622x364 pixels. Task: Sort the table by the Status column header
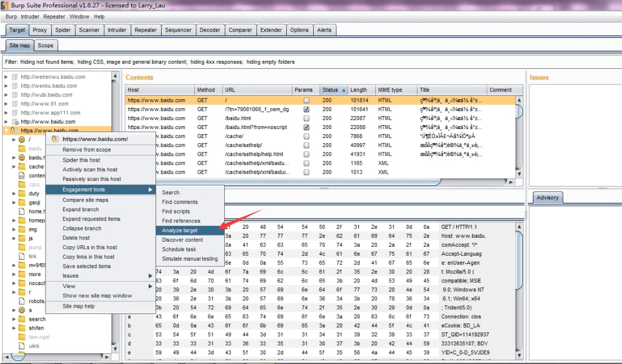point(334,90)
